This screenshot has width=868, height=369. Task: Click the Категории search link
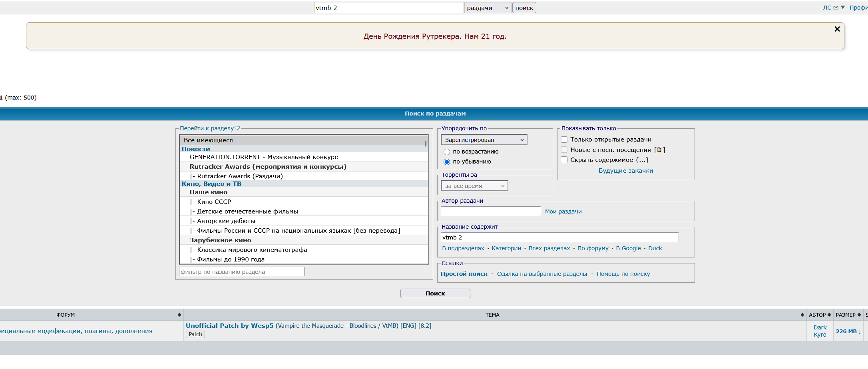click(506, 248)
